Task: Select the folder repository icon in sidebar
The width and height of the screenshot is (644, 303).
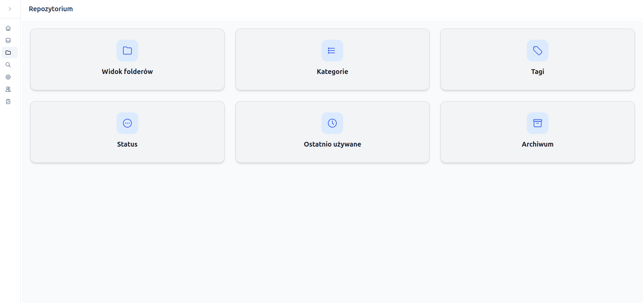Action: (8, 53)
